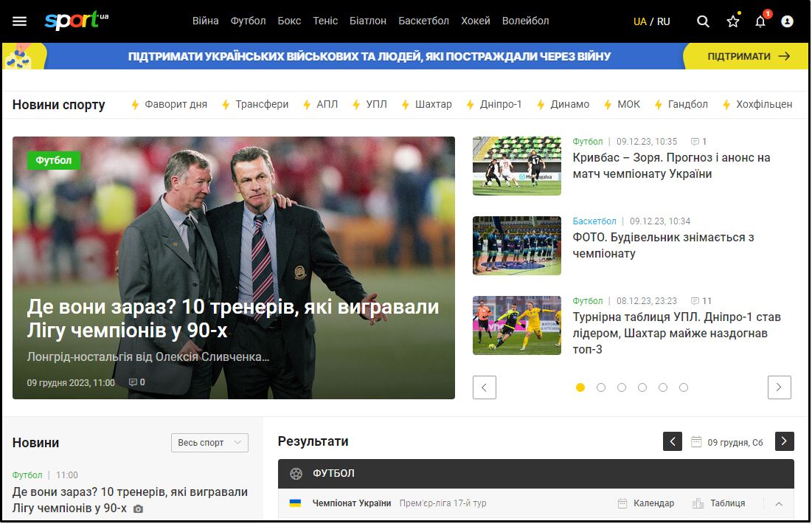The image size is (812, 524).
Task: Open the Шахтар topic link
Action: click(434, 104)
